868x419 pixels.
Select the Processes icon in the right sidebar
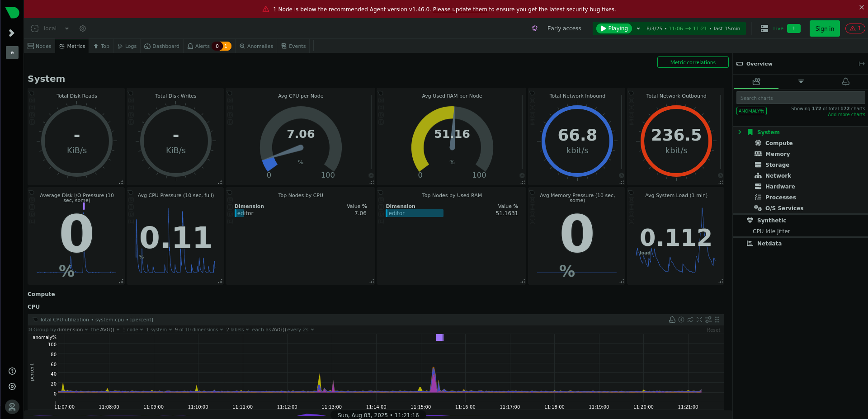758,197
